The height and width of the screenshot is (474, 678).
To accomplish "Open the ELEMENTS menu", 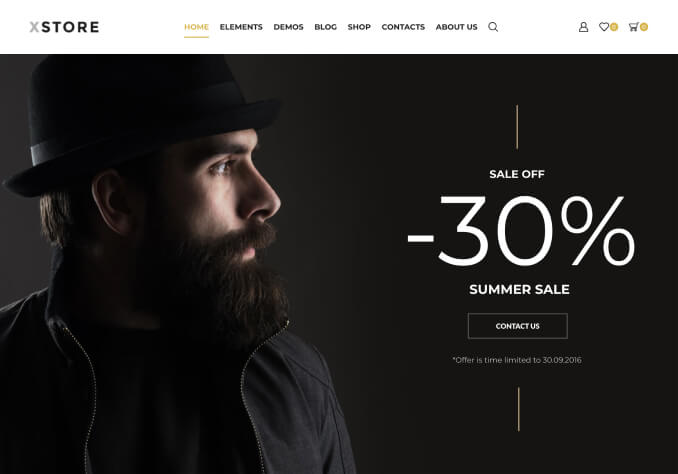I will pos(241,27).
